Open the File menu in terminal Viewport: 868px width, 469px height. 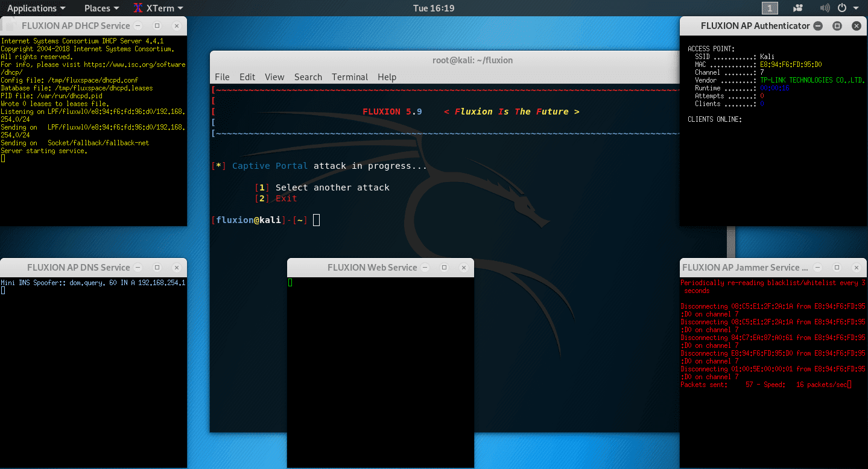click(x=222, y=77)
